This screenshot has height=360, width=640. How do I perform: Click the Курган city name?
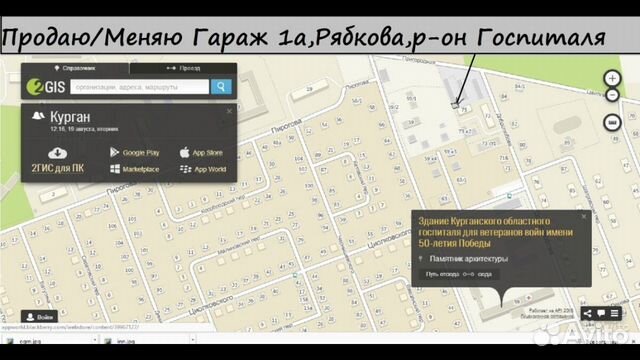[x=70, y=117]
